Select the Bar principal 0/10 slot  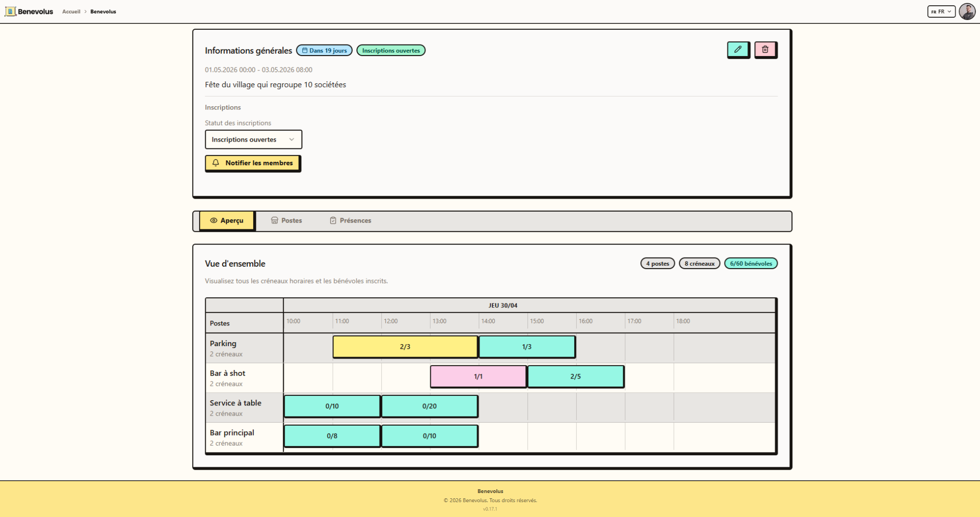[429, 436]
